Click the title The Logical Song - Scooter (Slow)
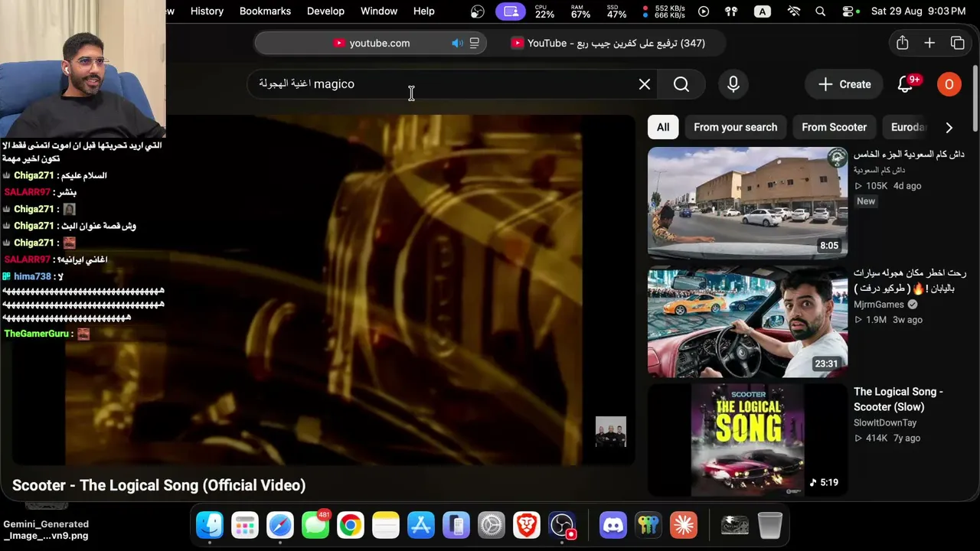Viewport: 980px width, 551px height. tap(898, 399)
